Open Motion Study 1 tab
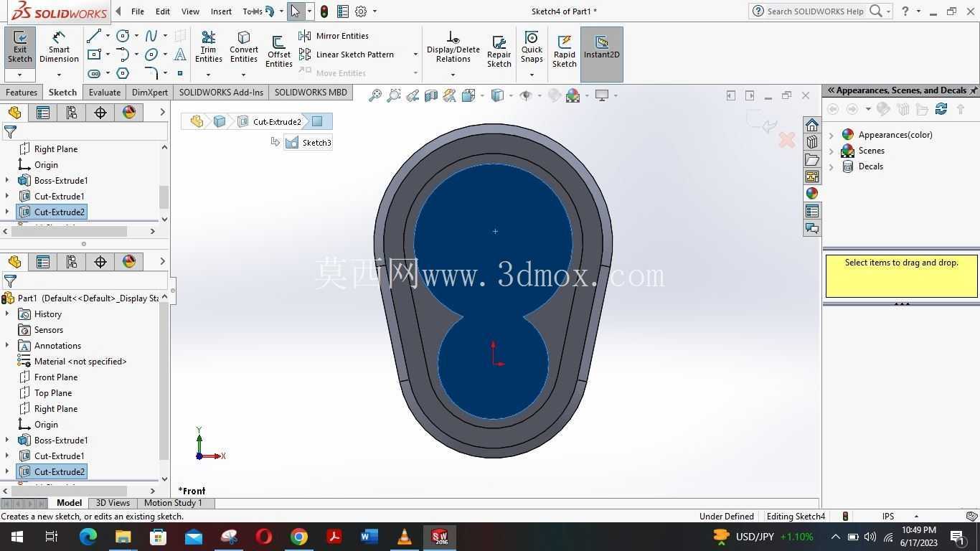Image resolution: width=980 pixels, height=551 pixels. click(x=173, y=503)
